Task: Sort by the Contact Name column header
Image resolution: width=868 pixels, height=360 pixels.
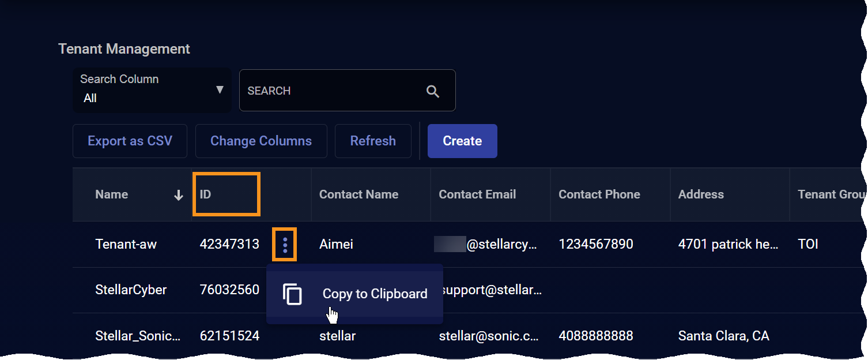Action: (358, 195)
